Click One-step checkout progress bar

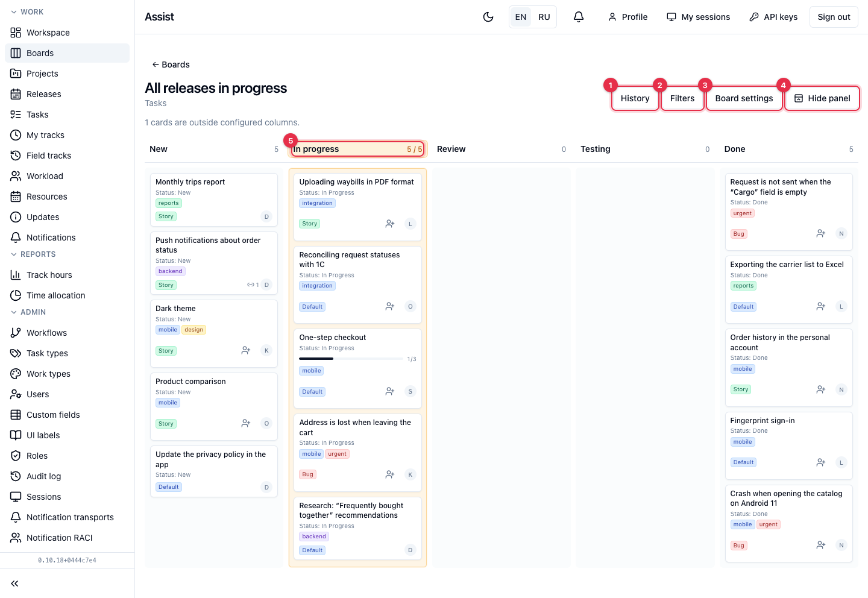pyautogui.click(x=351, y=359)
